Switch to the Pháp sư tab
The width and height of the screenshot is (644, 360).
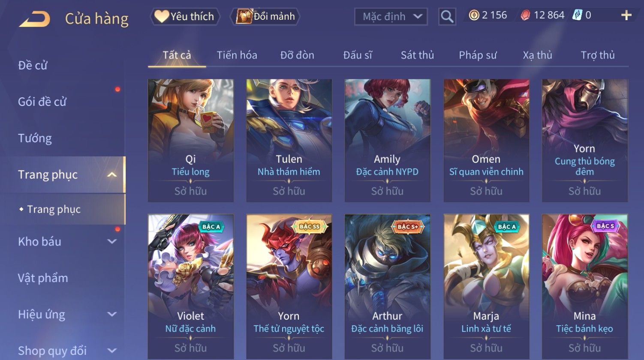click(x=478, y=55)
